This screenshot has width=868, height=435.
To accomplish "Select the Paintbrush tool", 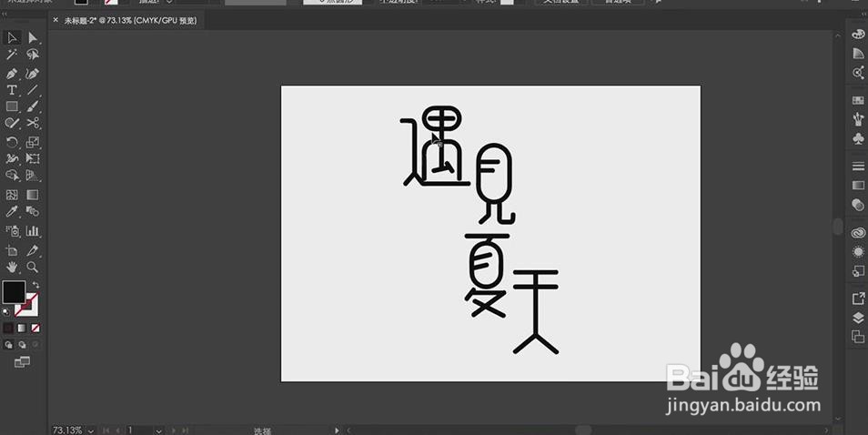I will coord(33,106).
